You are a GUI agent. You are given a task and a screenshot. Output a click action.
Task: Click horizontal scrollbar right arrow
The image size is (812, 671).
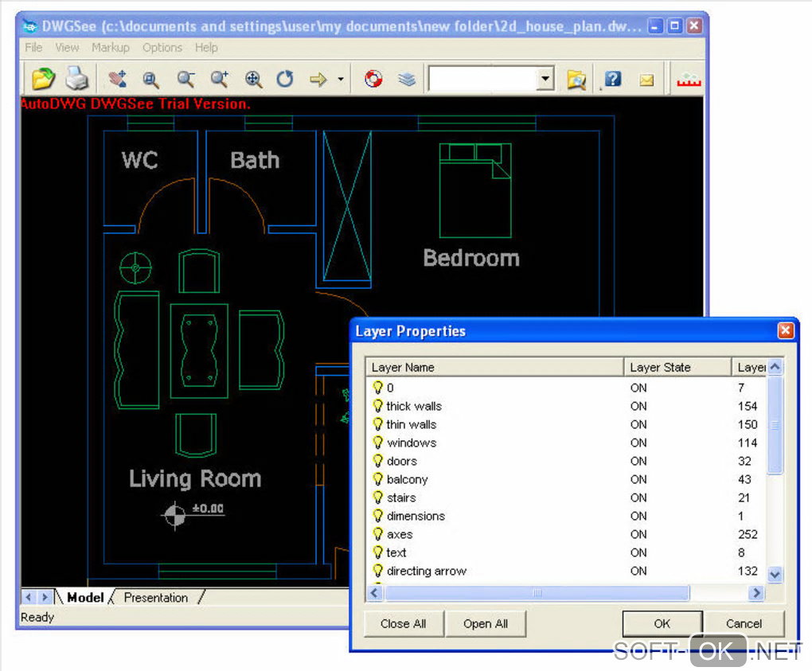[756, 593]
